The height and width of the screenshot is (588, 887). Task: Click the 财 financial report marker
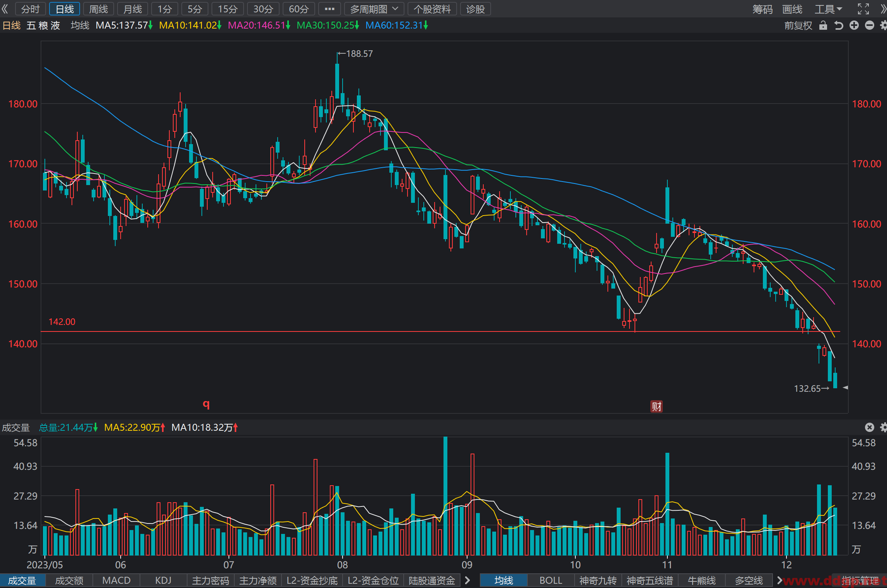657,406
